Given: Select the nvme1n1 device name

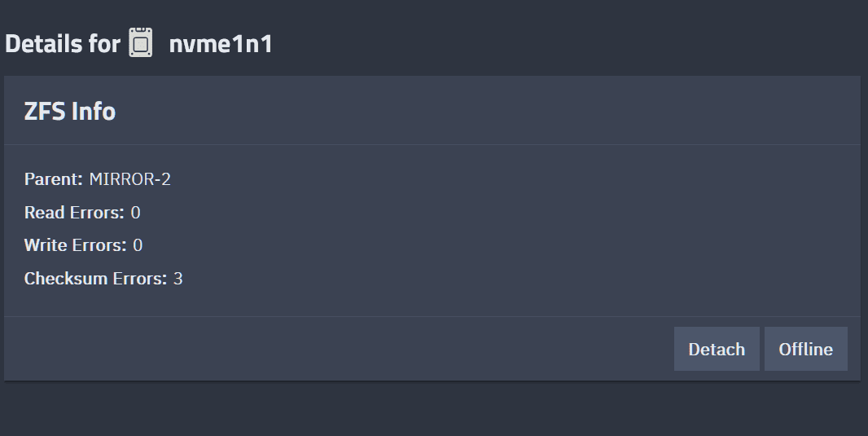Looking at the screenshot, I should coord(221,43).
